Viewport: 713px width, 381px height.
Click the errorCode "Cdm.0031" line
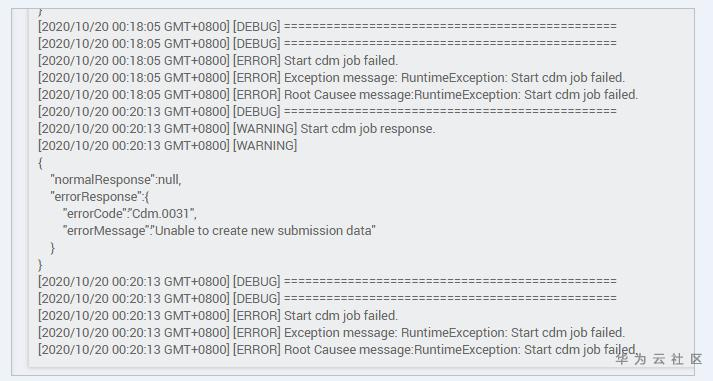tap(130, 214)
